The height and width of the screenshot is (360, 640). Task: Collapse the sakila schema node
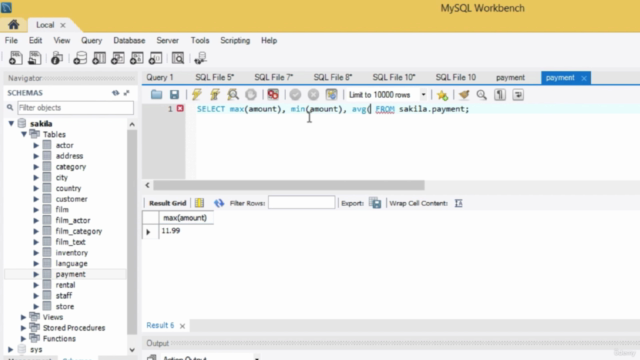[x=11, y=123]
